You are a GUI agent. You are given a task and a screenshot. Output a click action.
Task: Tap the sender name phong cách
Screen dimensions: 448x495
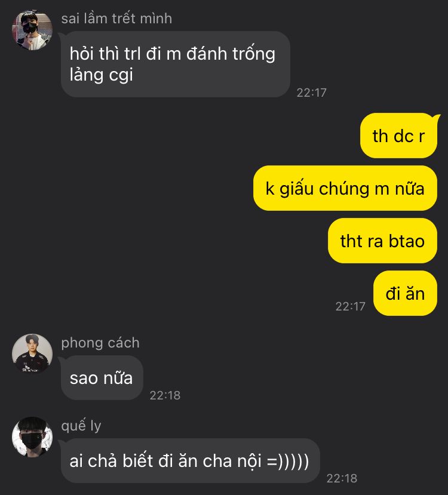click(100, 343)
